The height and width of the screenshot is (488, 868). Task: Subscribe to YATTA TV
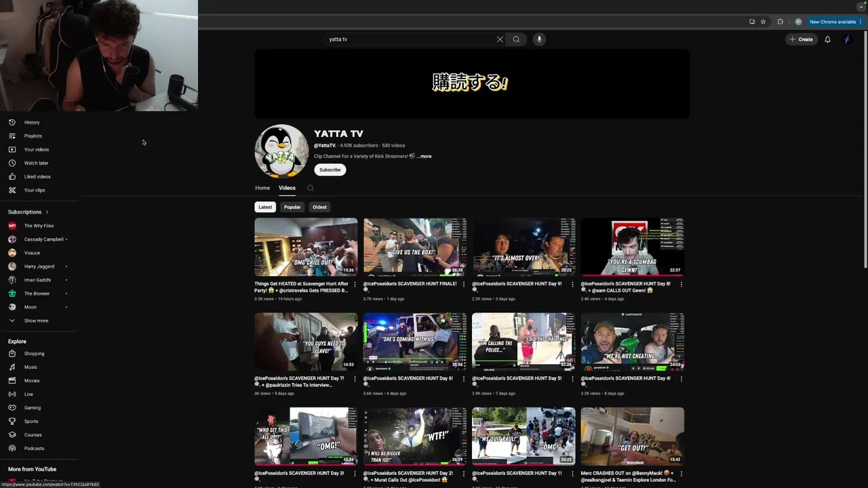pyautogui.click(x=330, y=170)
